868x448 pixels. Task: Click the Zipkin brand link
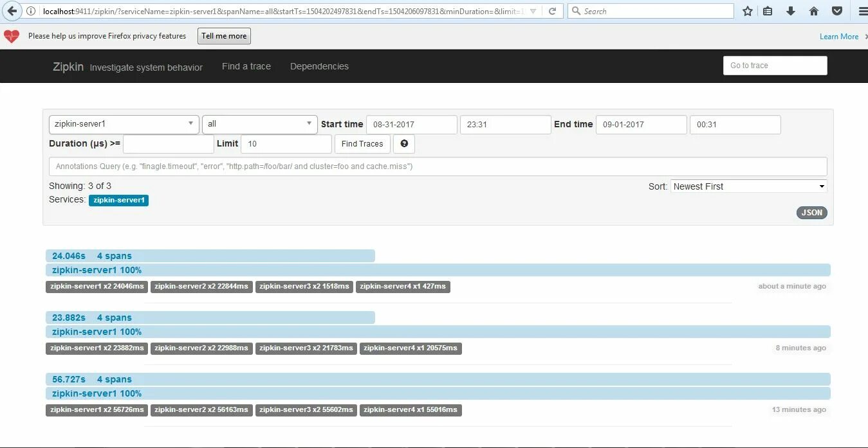[68, 66]
